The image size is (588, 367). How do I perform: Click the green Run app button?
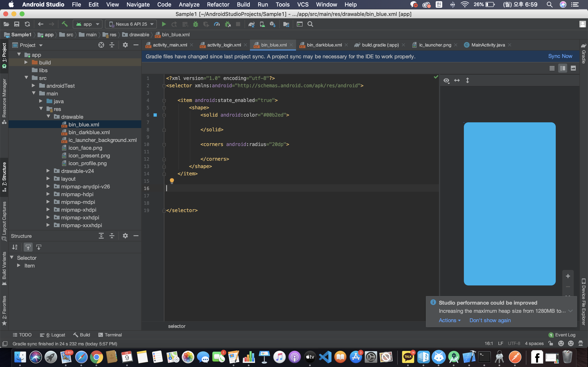tap(164, 24)
